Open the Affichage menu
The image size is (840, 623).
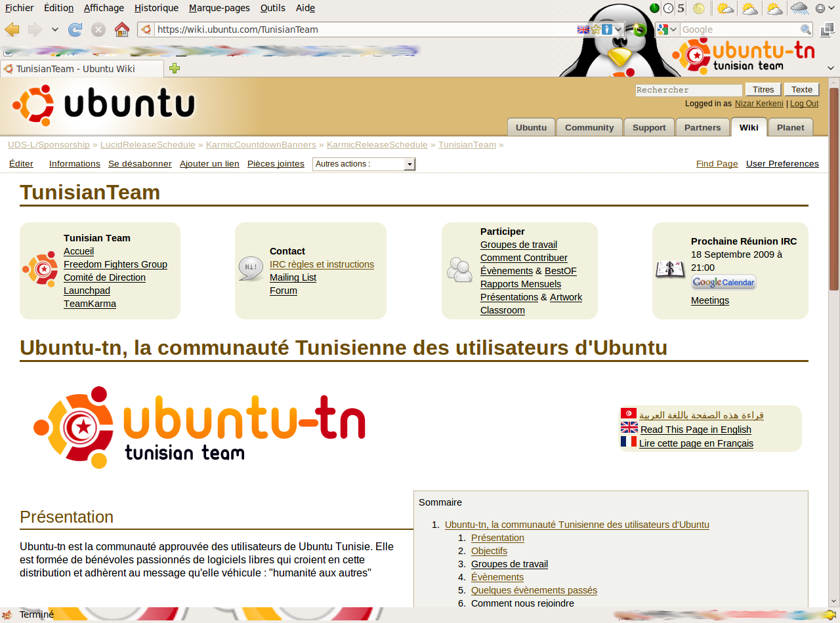[104, 8]
